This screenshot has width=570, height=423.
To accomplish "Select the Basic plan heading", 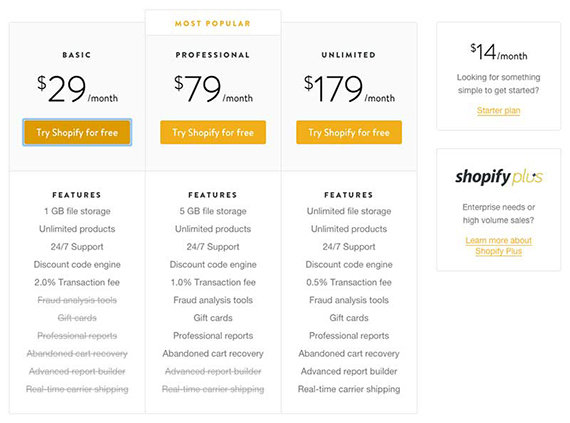I will (x=77, y=55).
